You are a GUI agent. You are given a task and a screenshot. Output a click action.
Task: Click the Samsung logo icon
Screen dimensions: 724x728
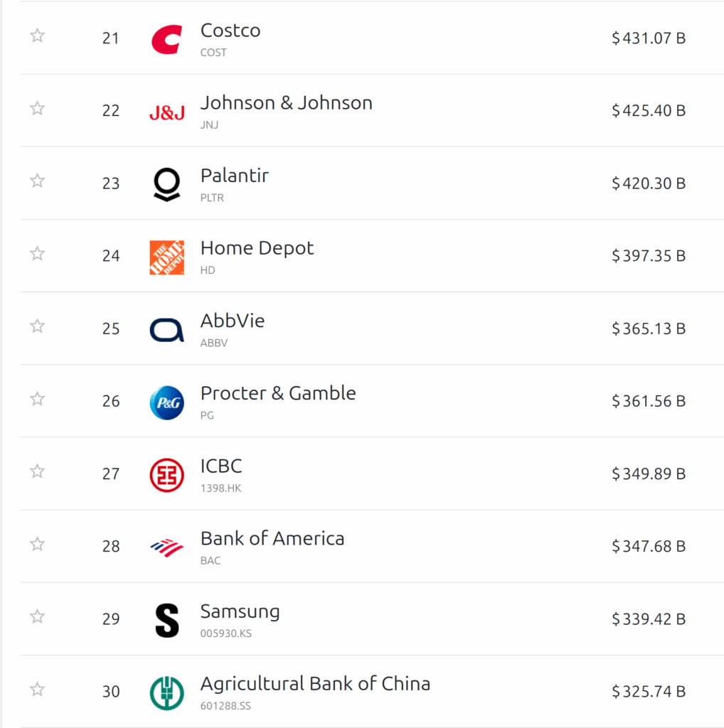pyautogui.click(x=166, y=620)
